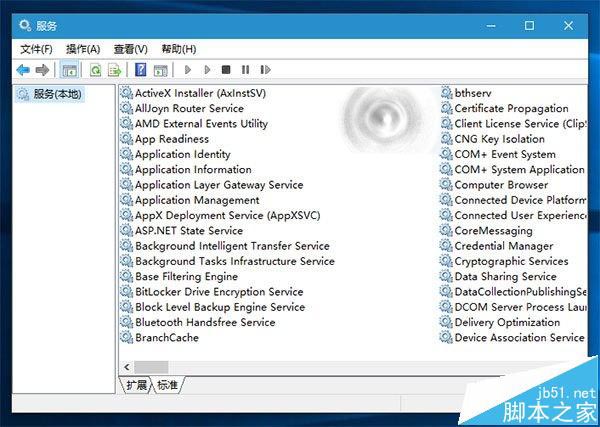Select Device Association Service

pos(519,337)
